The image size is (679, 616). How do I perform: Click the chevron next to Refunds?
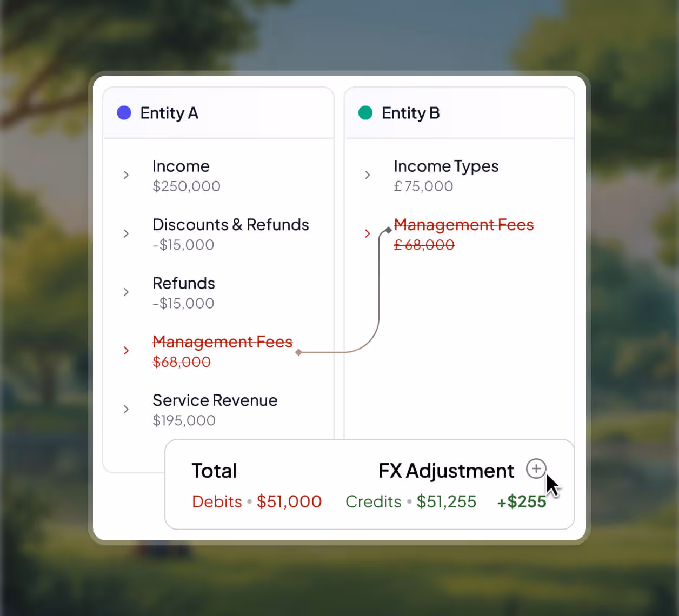click(126, 292)
